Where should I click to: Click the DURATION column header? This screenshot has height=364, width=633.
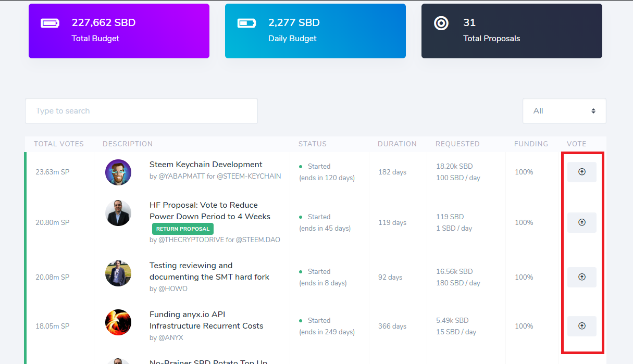398,144
